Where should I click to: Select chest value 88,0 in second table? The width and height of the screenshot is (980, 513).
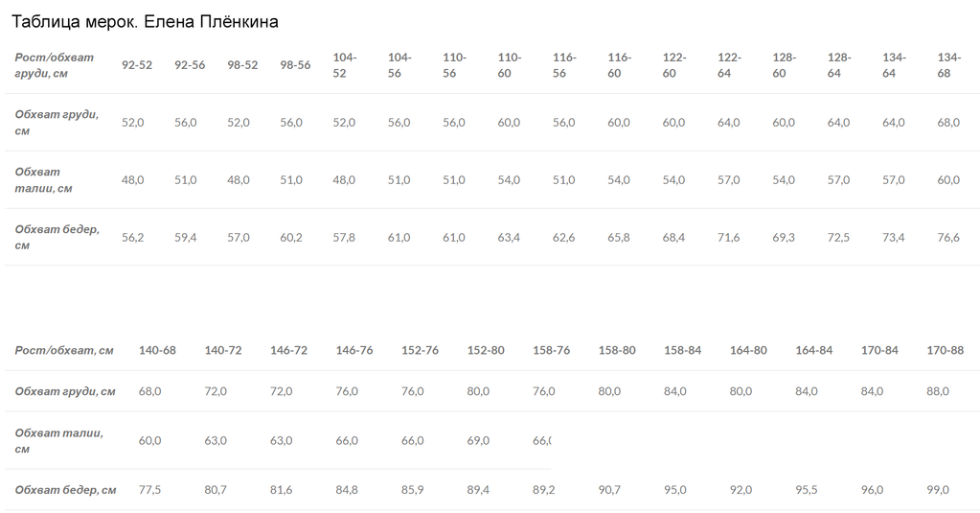[x=938, y=391]
